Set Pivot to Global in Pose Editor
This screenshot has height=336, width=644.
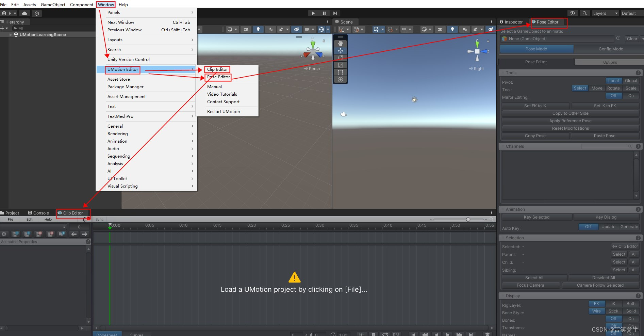click(x=631, y=81)
